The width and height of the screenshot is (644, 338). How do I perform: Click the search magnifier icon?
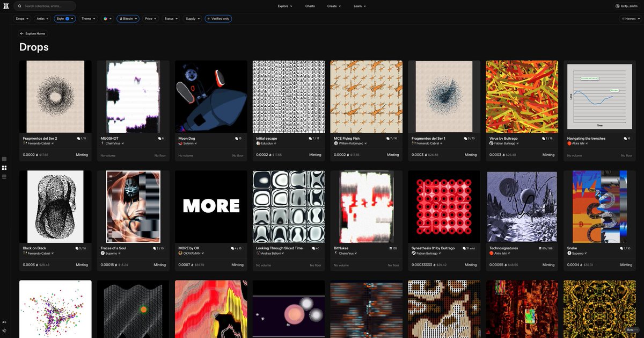tap(20, 6)
